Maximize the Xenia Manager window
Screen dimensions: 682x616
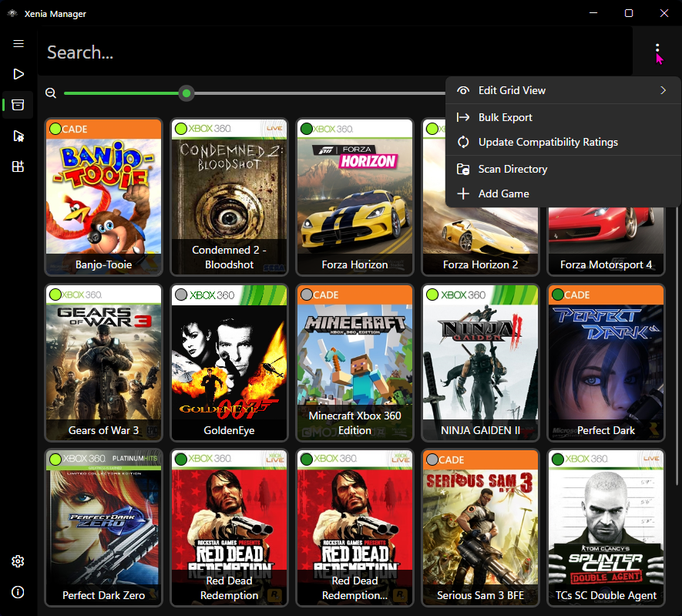click(629, 13)
